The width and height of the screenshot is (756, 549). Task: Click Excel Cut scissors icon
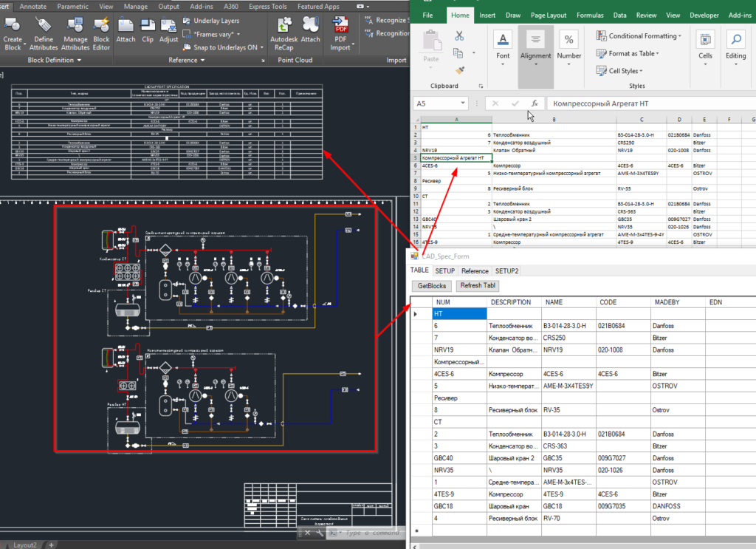459,35
